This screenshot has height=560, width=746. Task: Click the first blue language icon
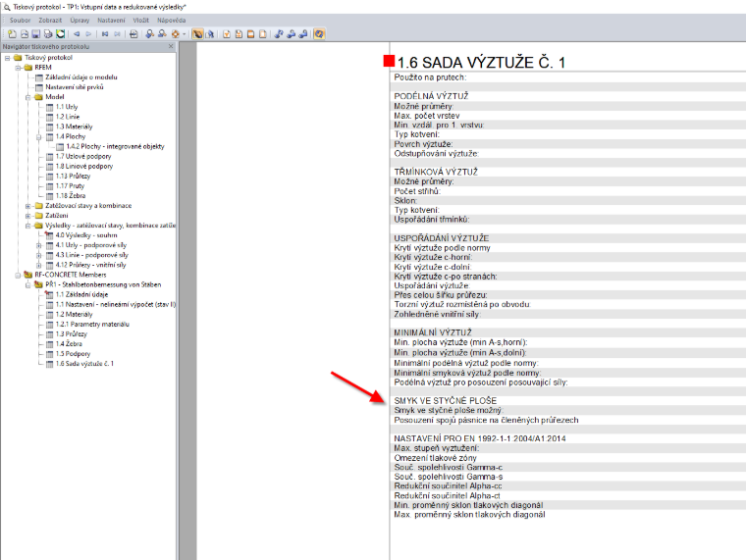click(x=279, y=33)
